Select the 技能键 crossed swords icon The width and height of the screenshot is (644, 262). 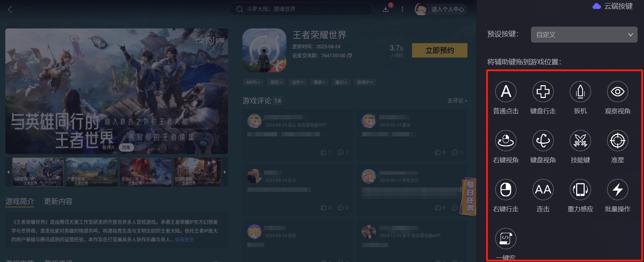[x=580, y=141]
